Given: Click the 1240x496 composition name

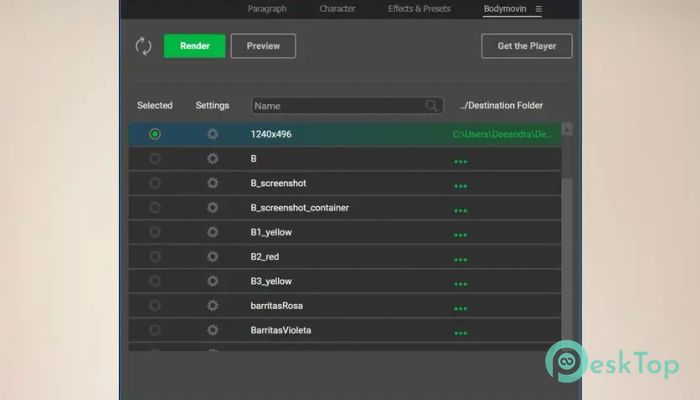Looking at the screenshot, I should point(271,134).
